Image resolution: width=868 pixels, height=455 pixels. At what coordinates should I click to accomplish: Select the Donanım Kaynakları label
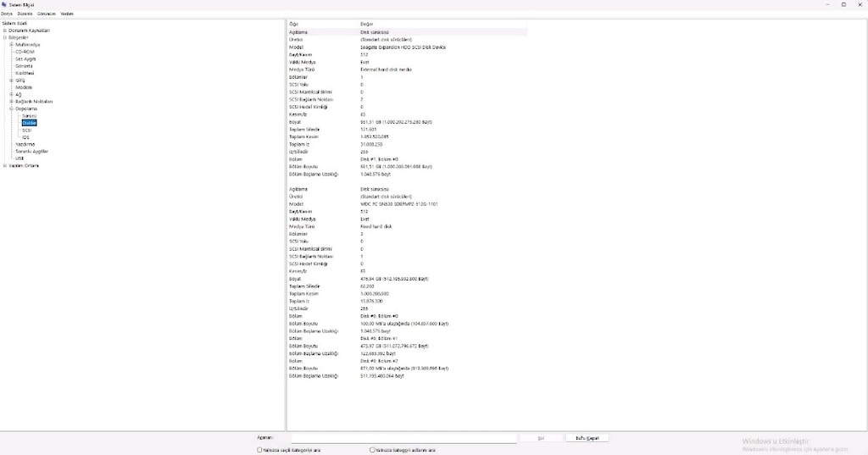pos(30,31)
